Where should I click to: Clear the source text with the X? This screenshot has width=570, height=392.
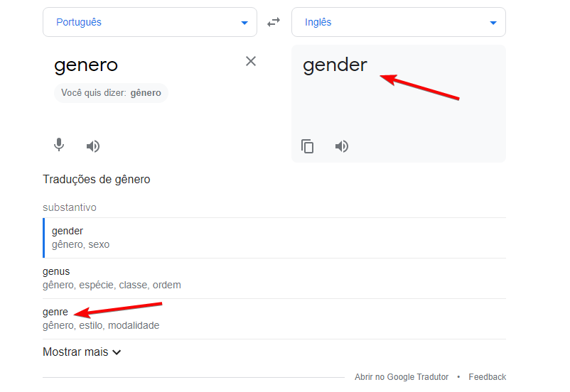[251, 61]
